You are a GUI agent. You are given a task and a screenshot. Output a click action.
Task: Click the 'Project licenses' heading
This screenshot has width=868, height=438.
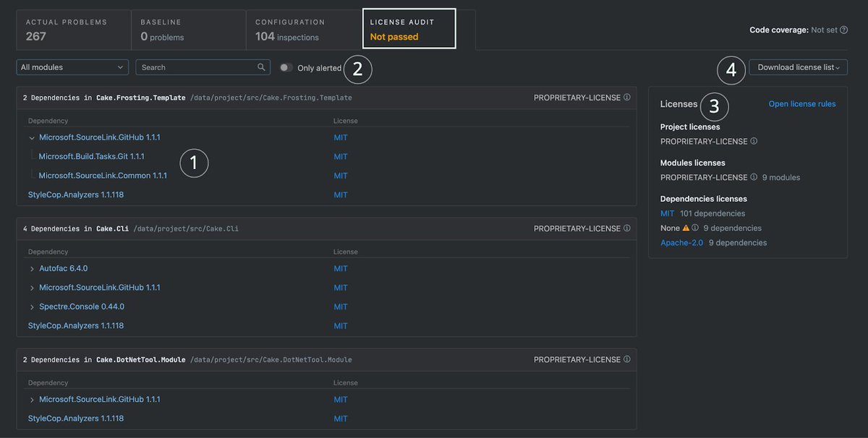(690, 126)
